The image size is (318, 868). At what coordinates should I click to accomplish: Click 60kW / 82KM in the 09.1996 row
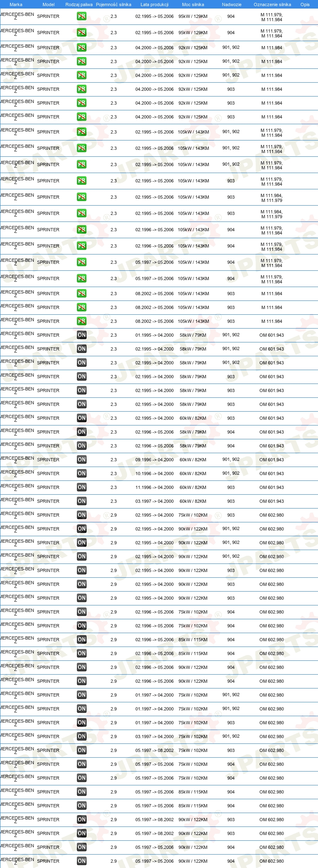coord(193,460)
